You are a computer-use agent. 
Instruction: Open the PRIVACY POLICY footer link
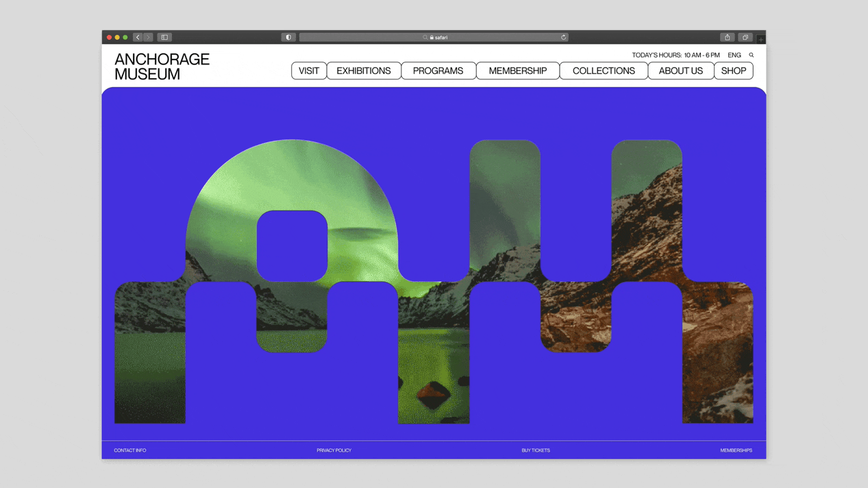pyautogui.click(x=334, y=450)
